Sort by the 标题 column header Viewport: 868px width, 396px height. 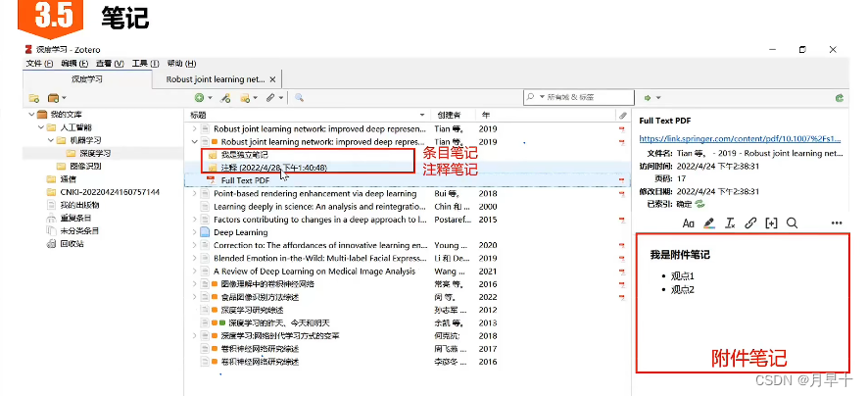click(x=307, y=116)
